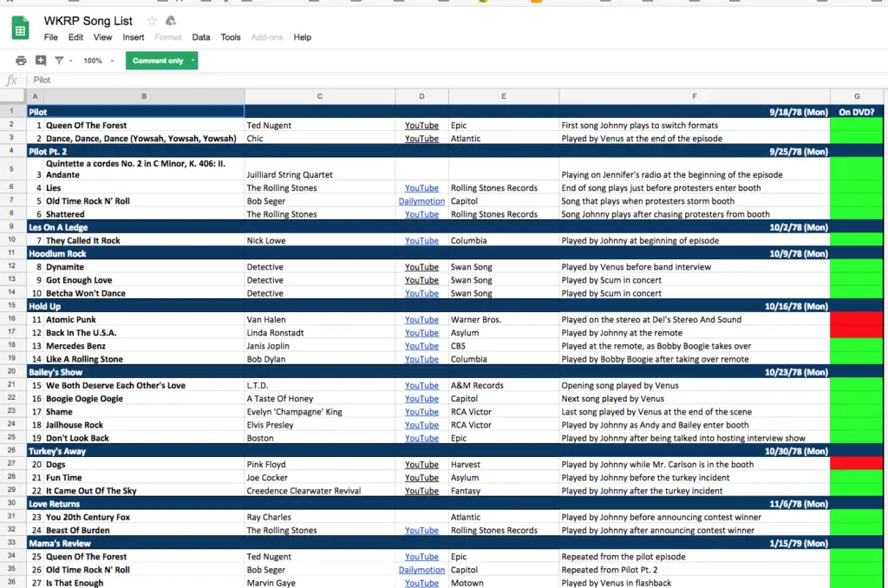Screen dimensions: 888x588
Task: Click the green Comment only button
Action: click(158, 61)
